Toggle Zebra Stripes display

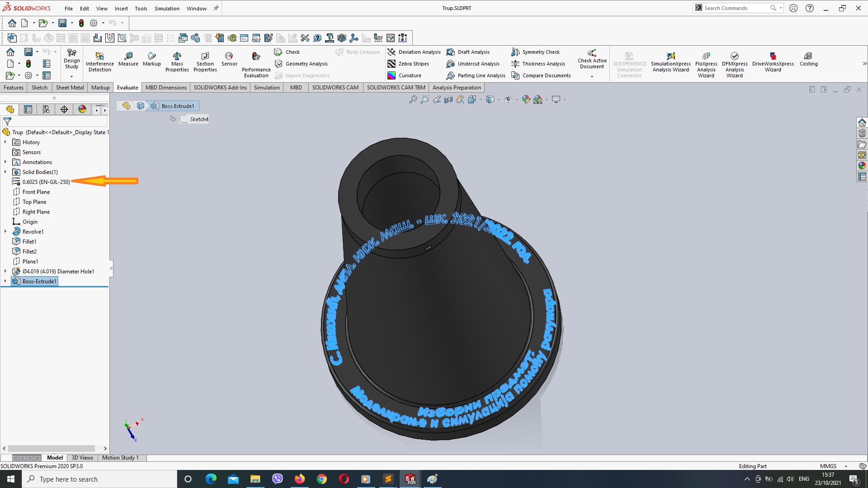pos(408,64)
